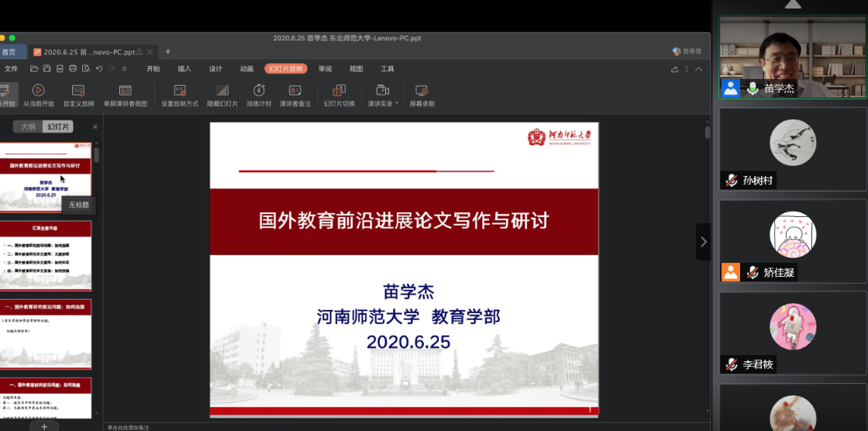Switch to 幻灯片 thumbnail view
The height and width of the screenshot is (431, 868).
(57, 126)
